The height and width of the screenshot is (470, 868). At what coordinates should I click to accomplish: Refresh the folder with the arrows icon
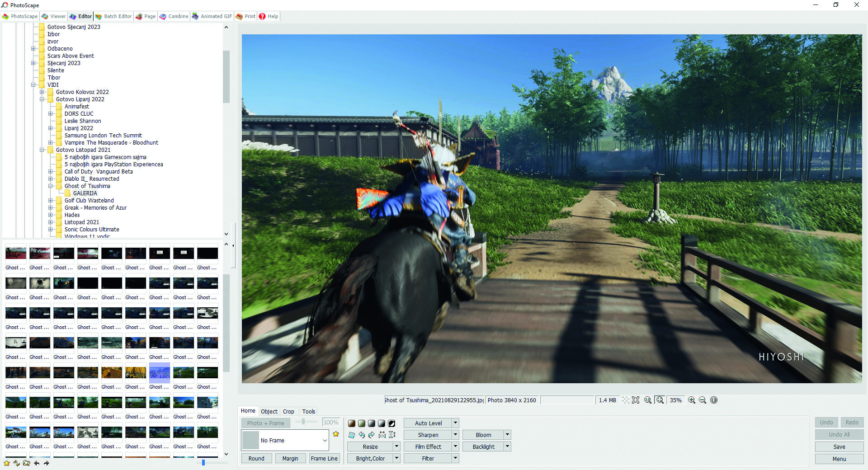point(17,463)
